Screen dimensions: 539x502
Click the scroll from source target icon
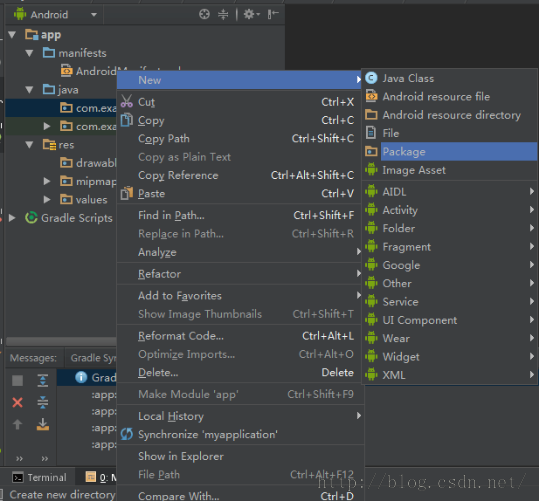click(x=204, y=14)
